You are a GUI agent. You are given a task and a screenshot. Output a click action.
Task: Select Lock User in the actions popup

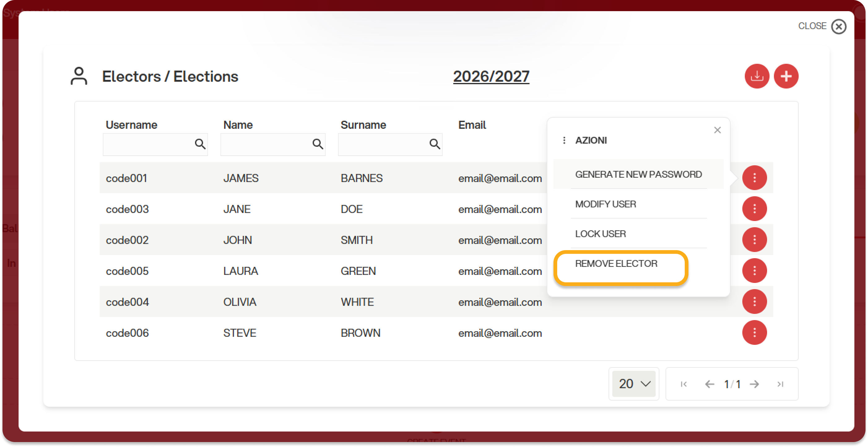[x=600, y=234]
